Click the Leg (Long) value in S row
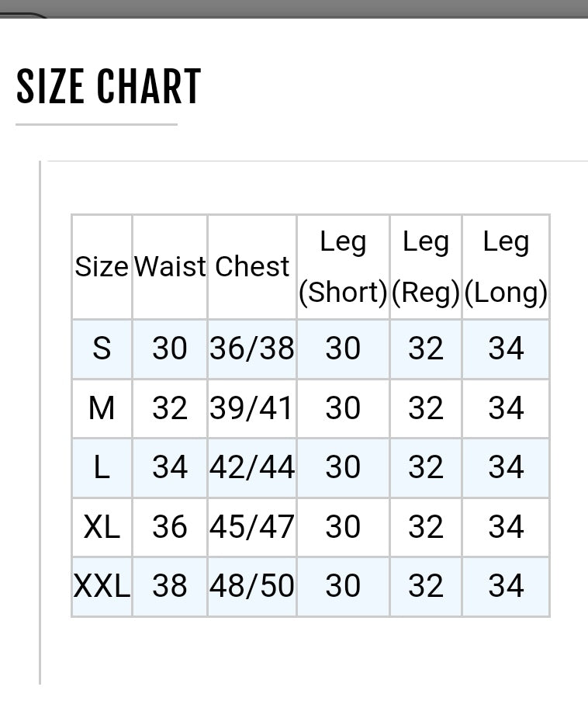 pos(506,349)
